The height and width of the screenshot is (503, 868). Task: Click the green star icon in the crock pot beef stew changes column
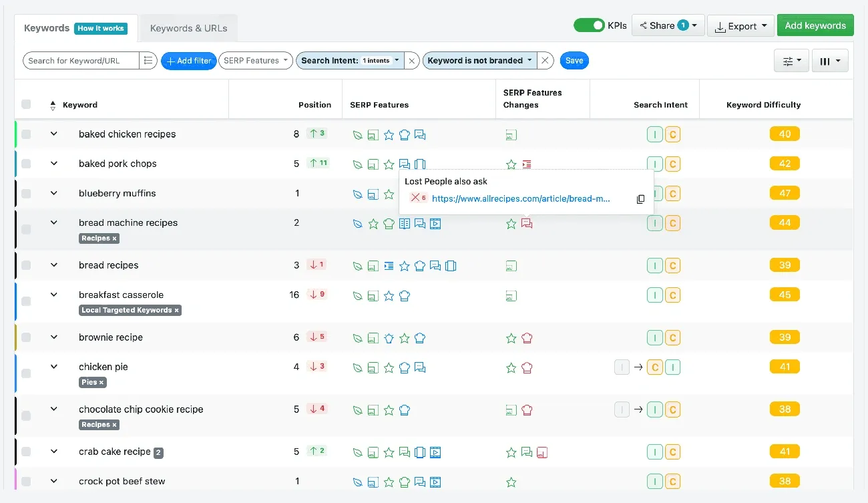[511, 482]
